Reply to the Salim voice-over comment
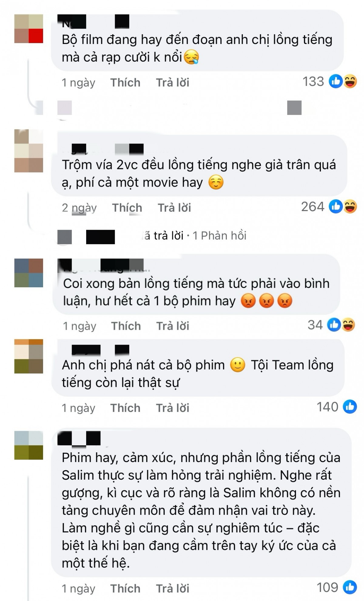This screenshot has width=364, height=601. [x=173, y=589]
